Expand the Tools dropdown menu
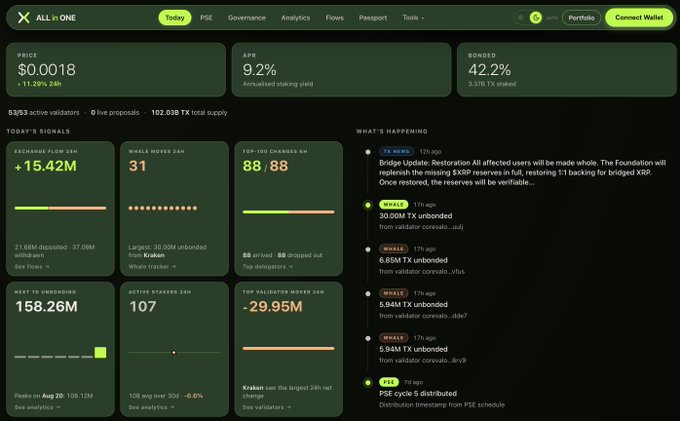The width and height of the screenshot is (680, 421). pyautogui.click(x=413, y=18)
